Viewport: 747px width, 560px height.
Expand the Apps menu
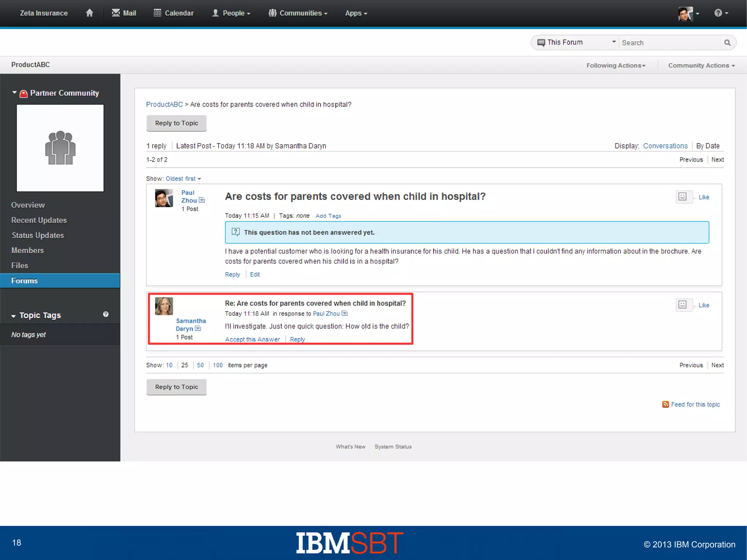pos(356,13)
